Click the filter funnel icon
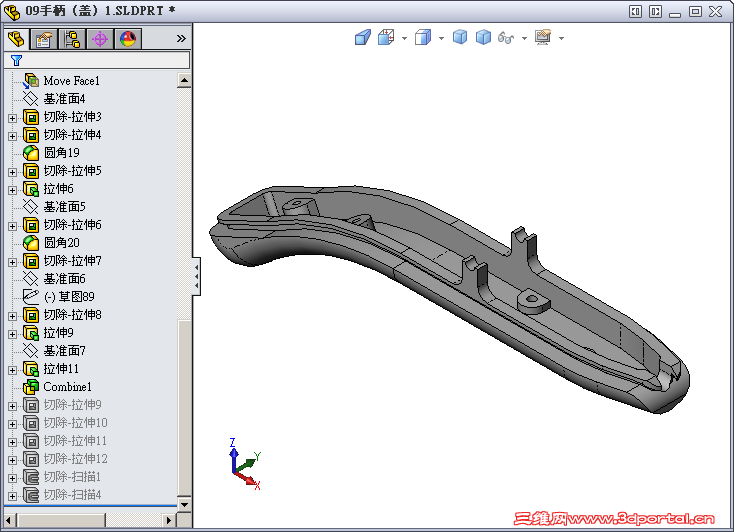 coord(16,60)
